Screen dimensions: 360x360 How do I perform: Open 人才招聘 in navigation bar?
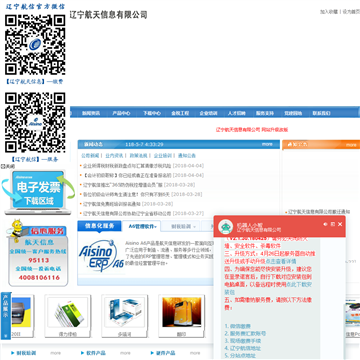pos(236,113)
